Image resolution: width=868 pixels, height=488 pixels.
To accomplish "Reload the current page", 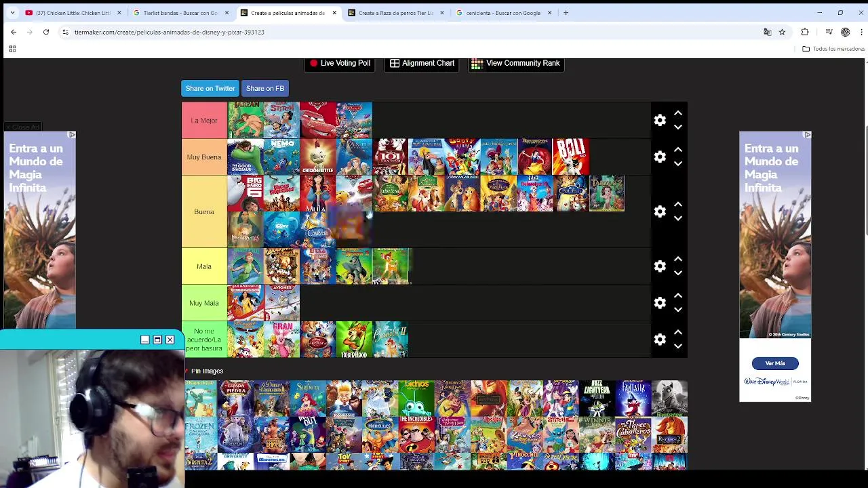I will 46,32.
